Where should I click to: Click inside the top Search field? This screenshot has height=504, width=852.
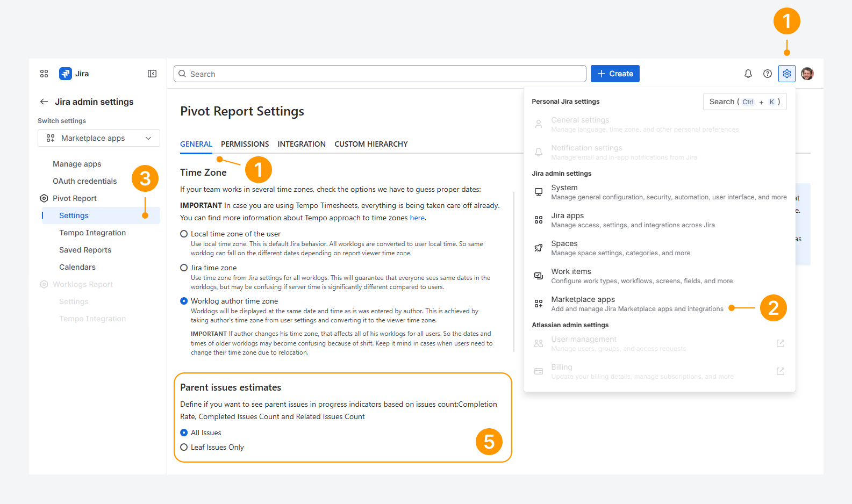click(380, 74)
